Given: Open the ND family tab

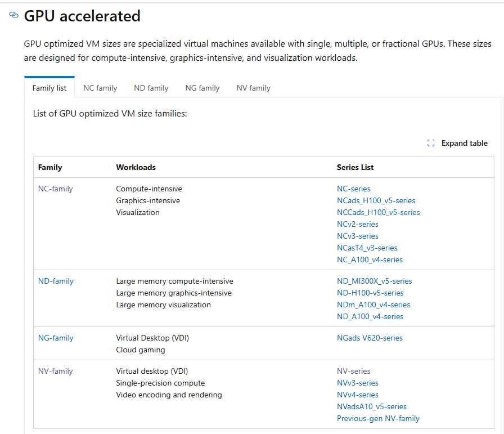Looking at the screenshot, I should 151,88.
